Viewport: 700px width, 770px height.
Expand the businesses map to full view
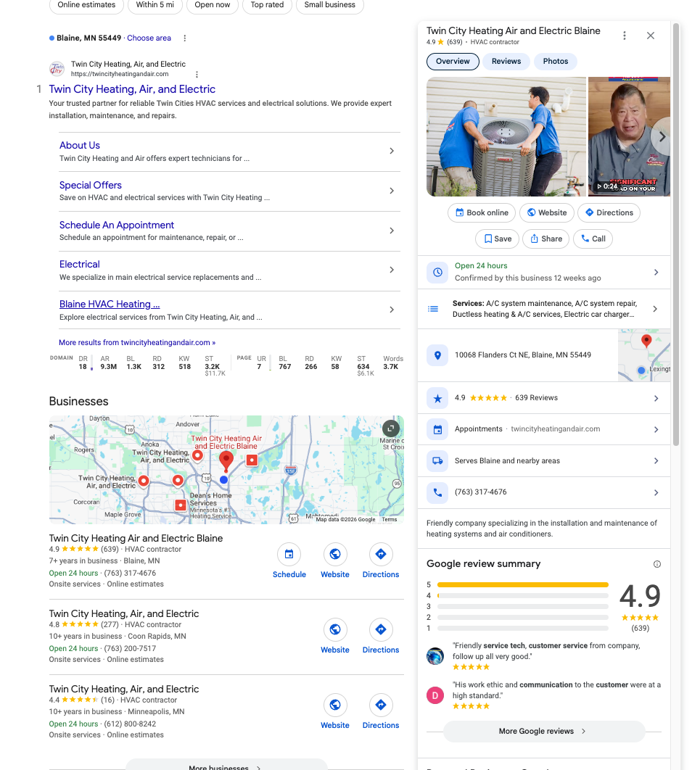(x=390, y=429)
